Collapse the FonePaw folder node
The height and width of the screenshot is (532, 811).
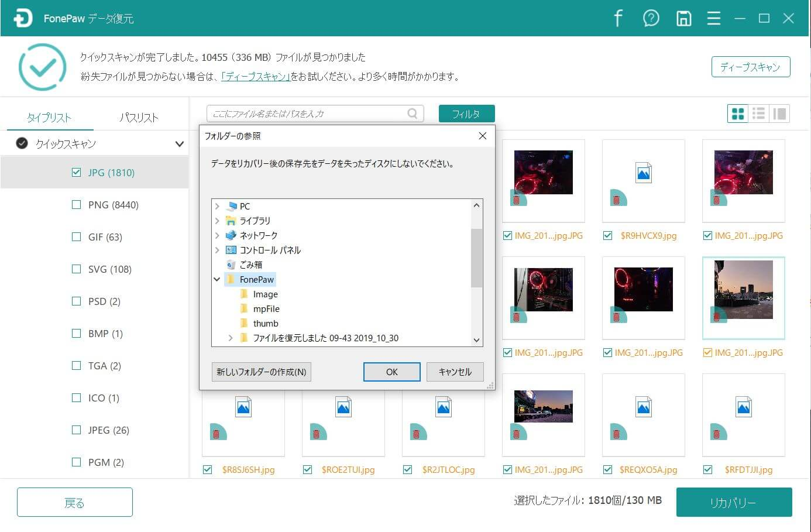coord(217,279)
